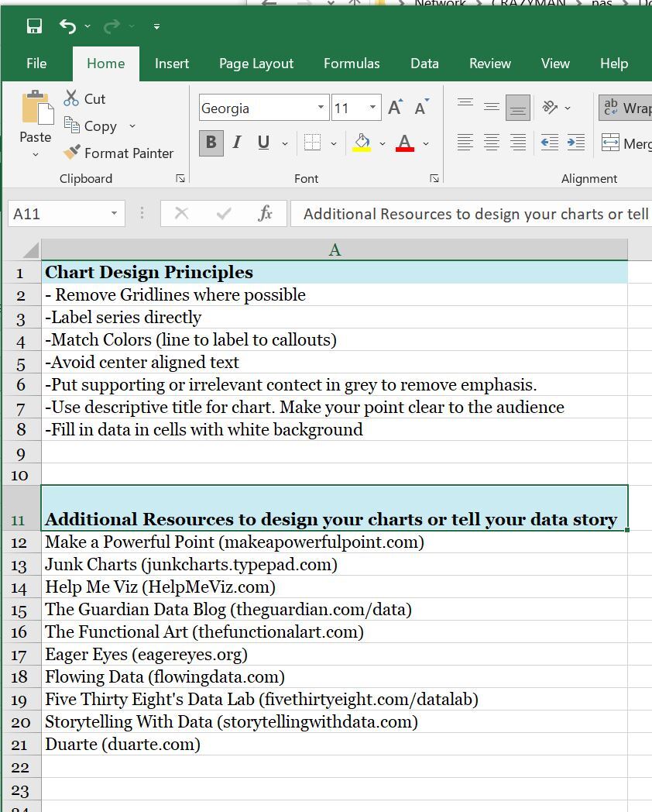Open the Georgia font name dropdown

click(321, 108)
